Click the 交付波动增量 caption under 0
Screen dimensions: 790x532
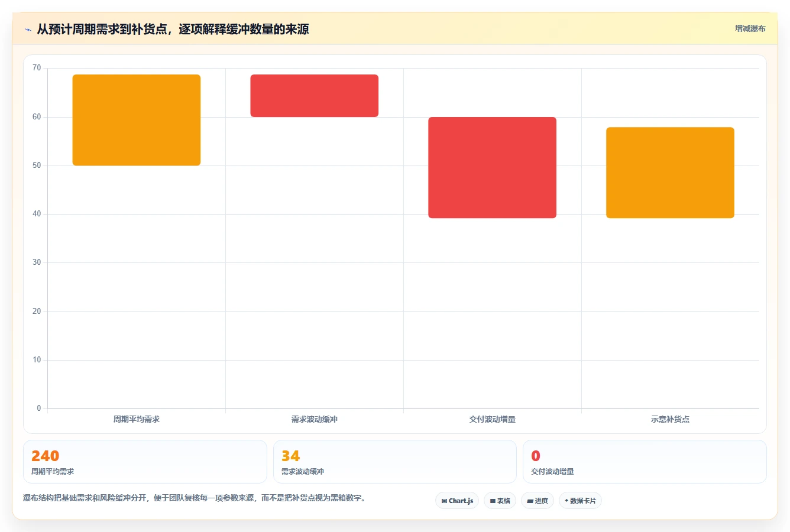552,472
